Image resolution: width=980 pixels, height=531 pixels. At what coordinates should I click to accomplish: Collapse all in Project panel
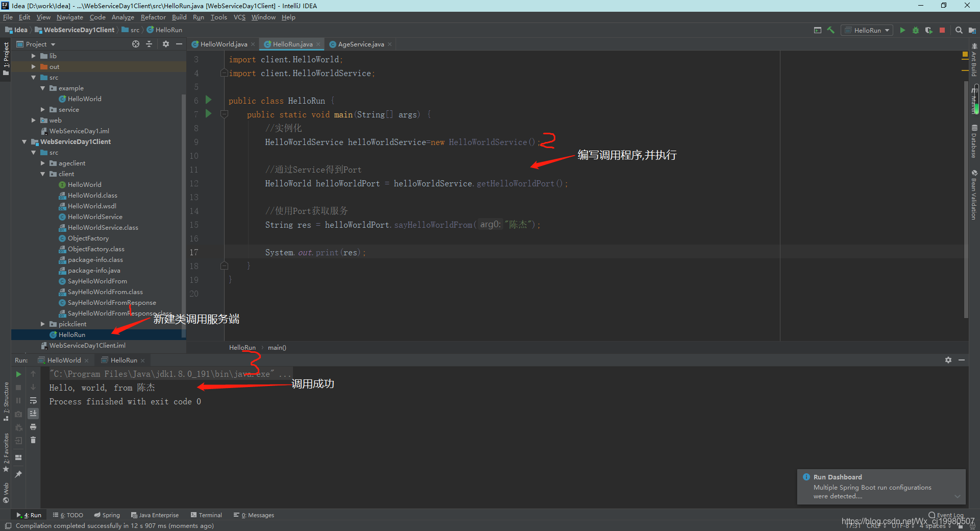[149, 44]
